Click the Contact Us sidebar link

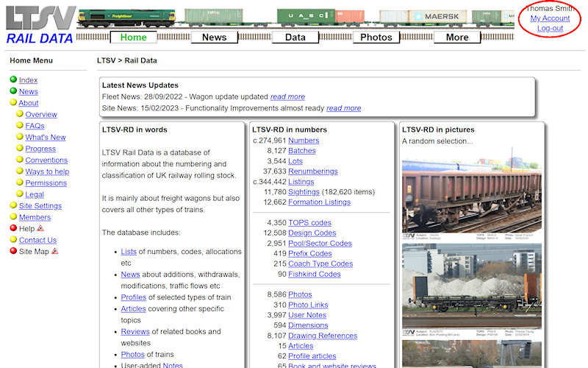[x=37, y=240]
